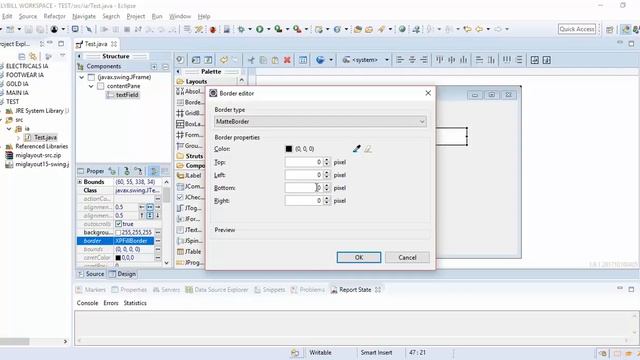Click the Undo arrow in designer toolbar
The width and height of the screenshot is (640, 360).
click(224, 60)
